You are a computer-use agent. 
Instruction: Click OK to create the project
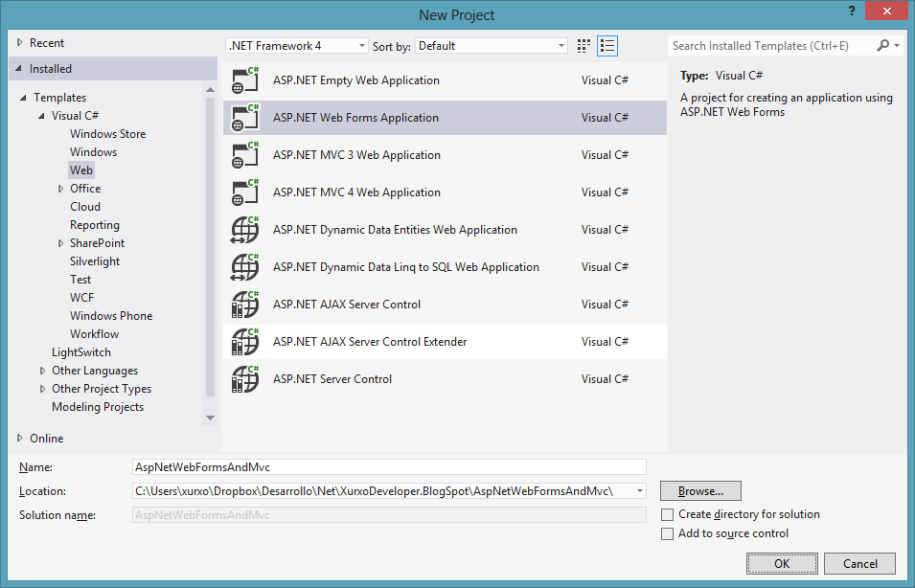pyautogui.click(x=782, y=563)
